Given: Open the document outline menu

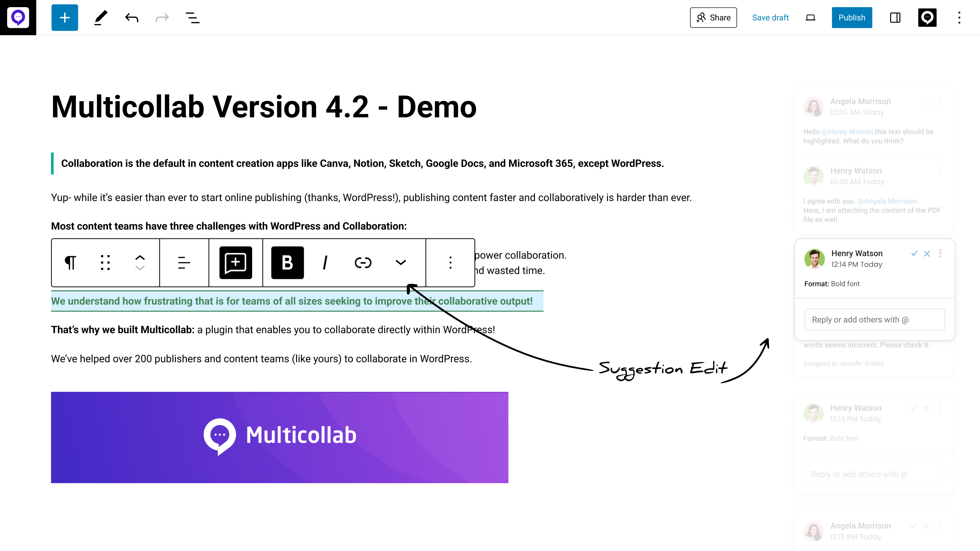Looking at the screenshot, I should 194,17.
